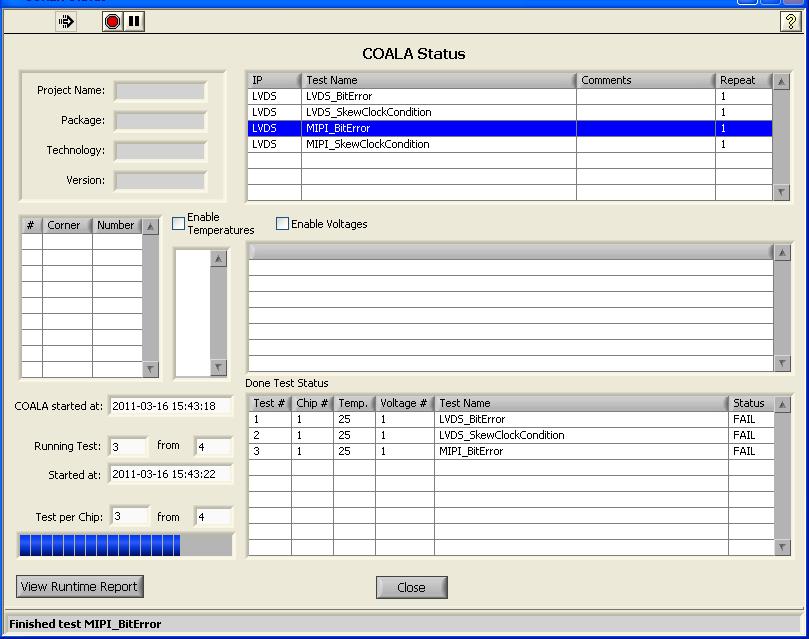The height and width of the screenshot is (639, 809).
Task: Click the Running Test total 'from' field
Action: (x=213, y=446)
